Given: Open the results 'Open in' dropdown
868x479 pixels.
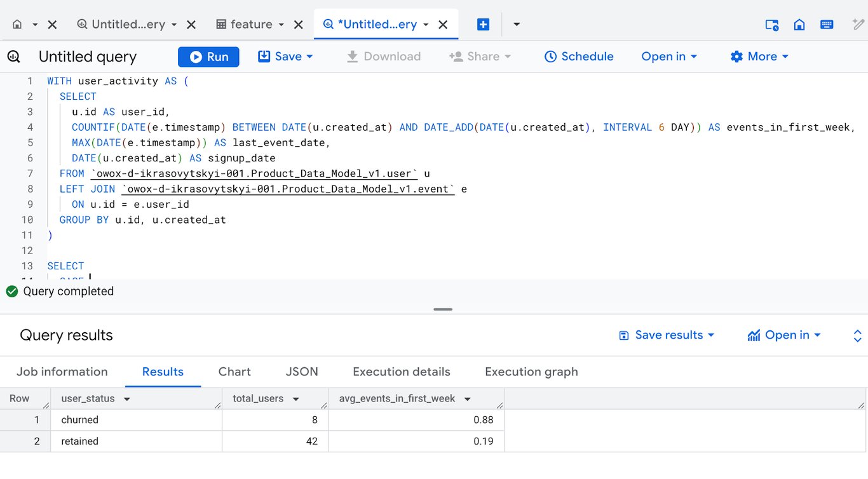Looking at the screenshot, I should 784,335.
